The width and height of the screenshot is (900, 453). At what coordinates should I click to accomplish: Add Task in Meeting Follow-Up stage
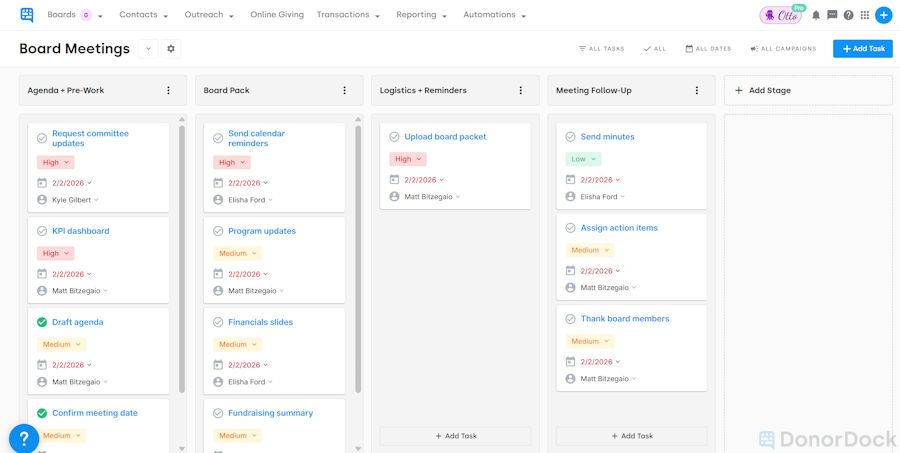tap(631, 436)
